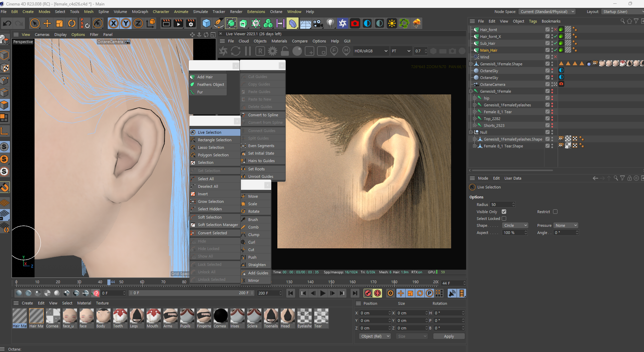Choose Hairs to Guides entry
Viewport: 644px width, 352px height.
point(263,161)
